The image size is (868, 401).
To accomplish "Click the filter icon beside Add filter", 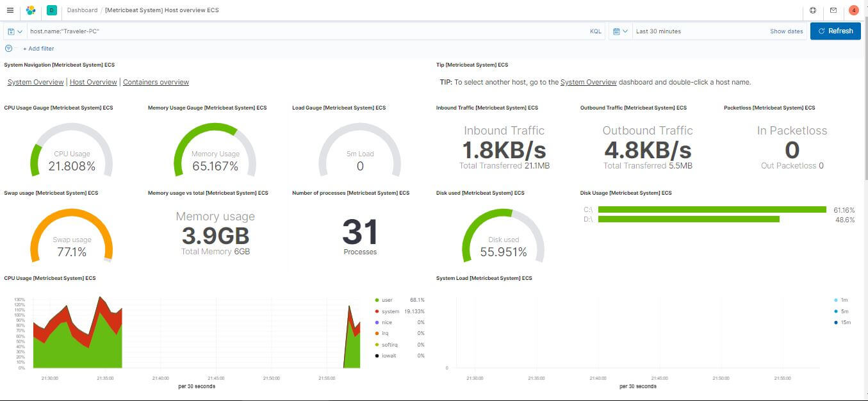I will coord(8,48).
